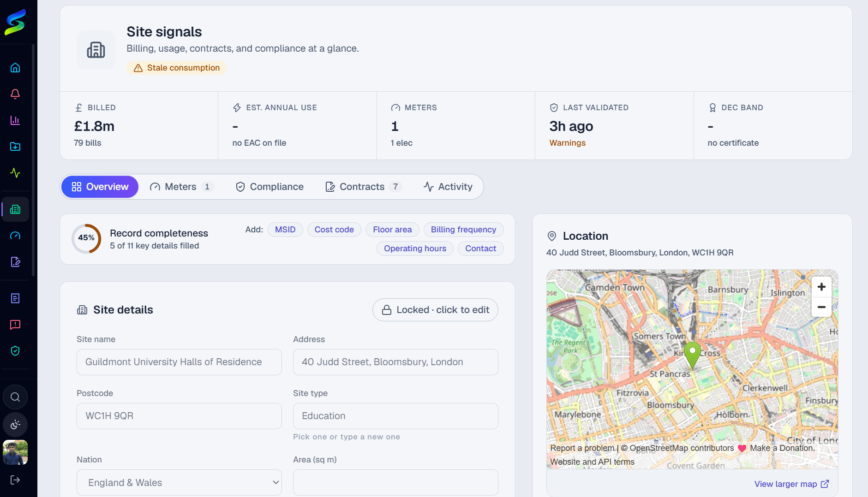The image size is (868, 497).
Task: Click Report a problem map link
Action: click(582, 448)
